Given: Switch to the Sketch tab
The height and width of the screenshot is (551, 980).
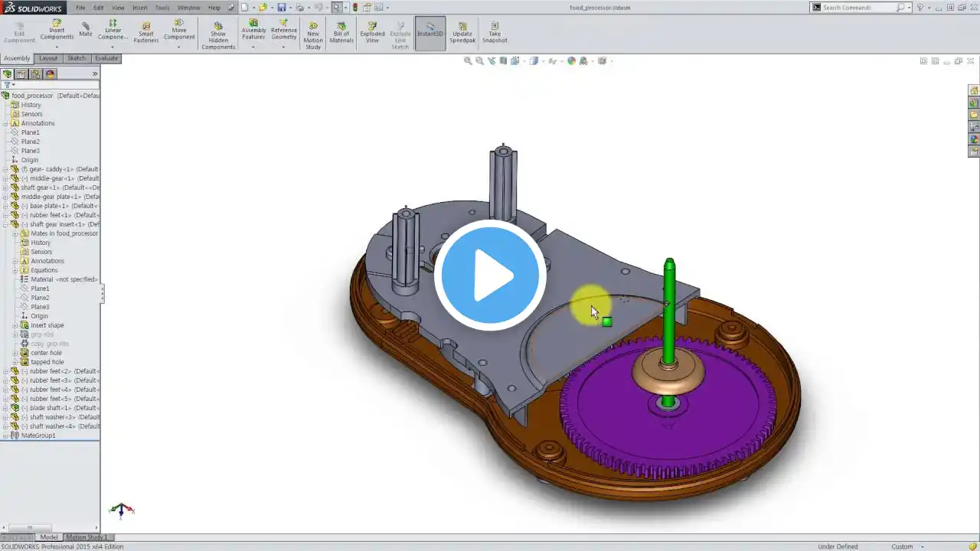Looking at the screenshot, I should [77, 58].
